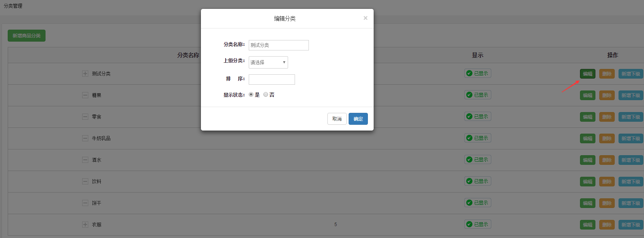
Task: Select the 是 display status radio
Action: [x=251, y=94]
